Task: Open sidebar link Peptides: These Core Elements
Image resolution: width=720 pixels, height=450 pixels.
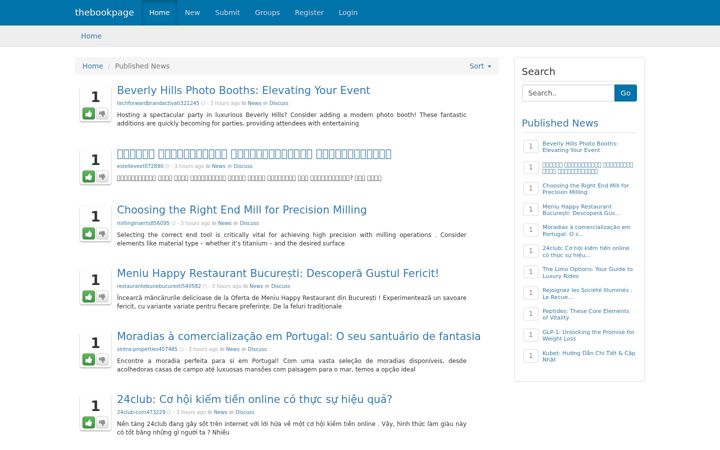Action: [586, 314]
